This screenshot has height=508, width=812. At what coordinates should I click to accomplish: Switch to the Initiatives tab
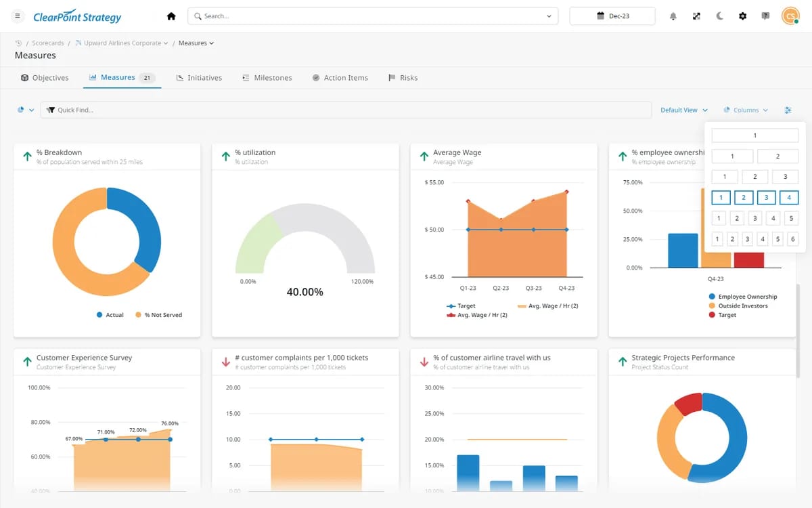[199, 78]
